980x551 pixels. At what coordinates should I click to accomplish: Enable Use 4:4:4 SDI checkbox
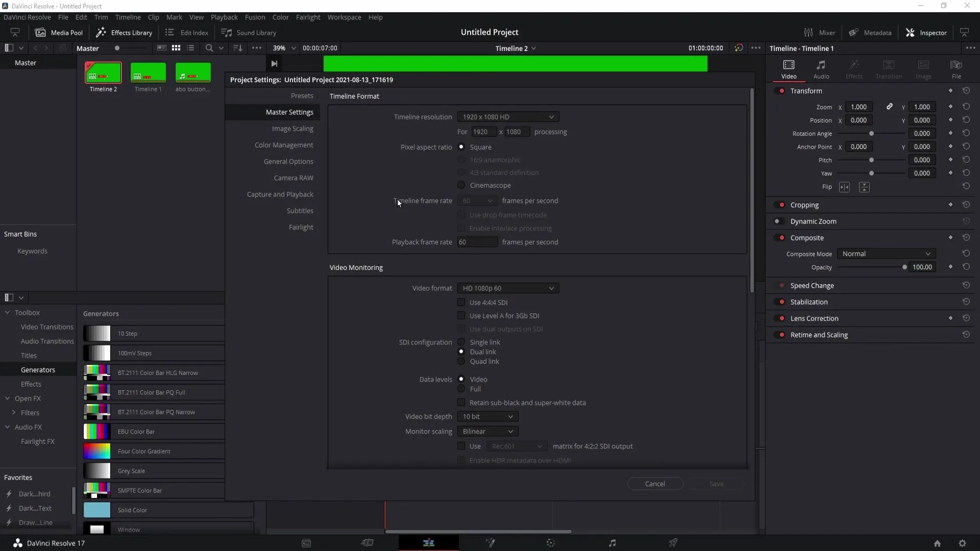(461, 302)
